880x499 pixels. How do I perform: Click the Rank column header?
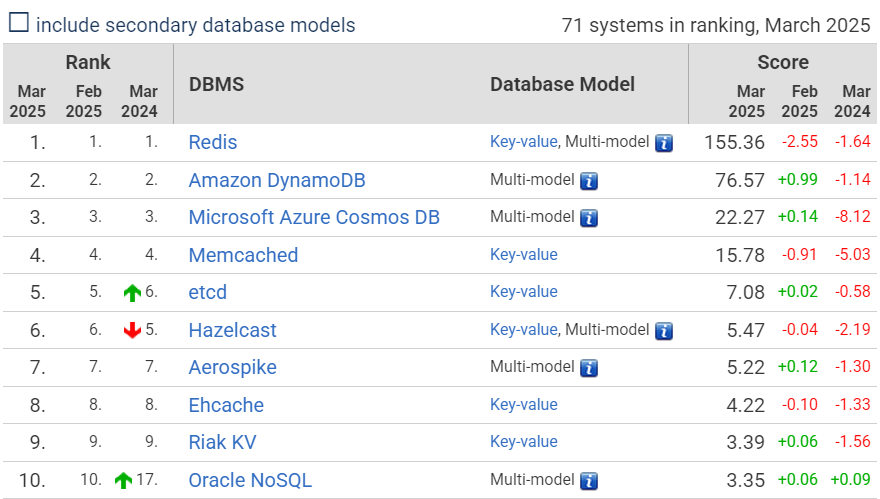pyautogui.click(x=88, y=62)
